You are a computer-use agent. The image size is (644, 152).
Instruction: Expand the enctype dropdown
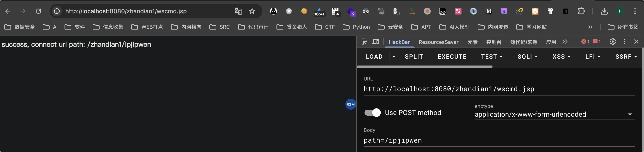(554, 114)
